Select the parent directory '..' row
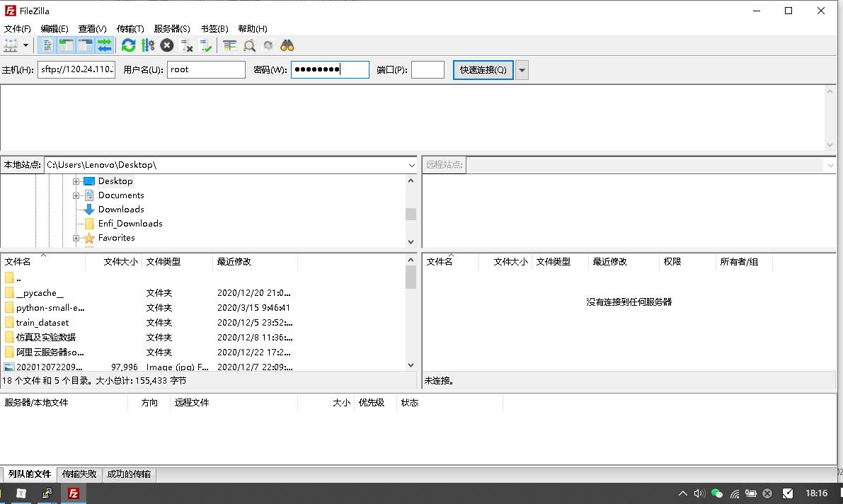 [202, 278]
